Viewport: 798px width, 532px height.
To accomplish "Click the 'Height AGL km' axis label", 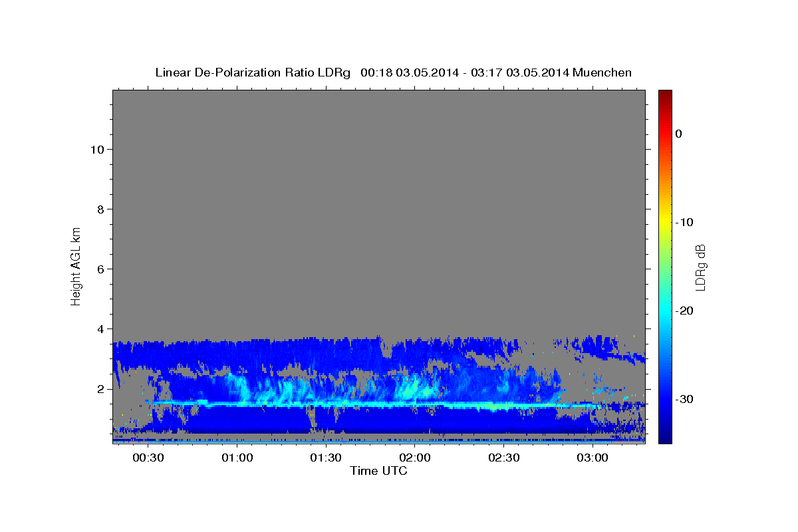I will tap(76, 265).
